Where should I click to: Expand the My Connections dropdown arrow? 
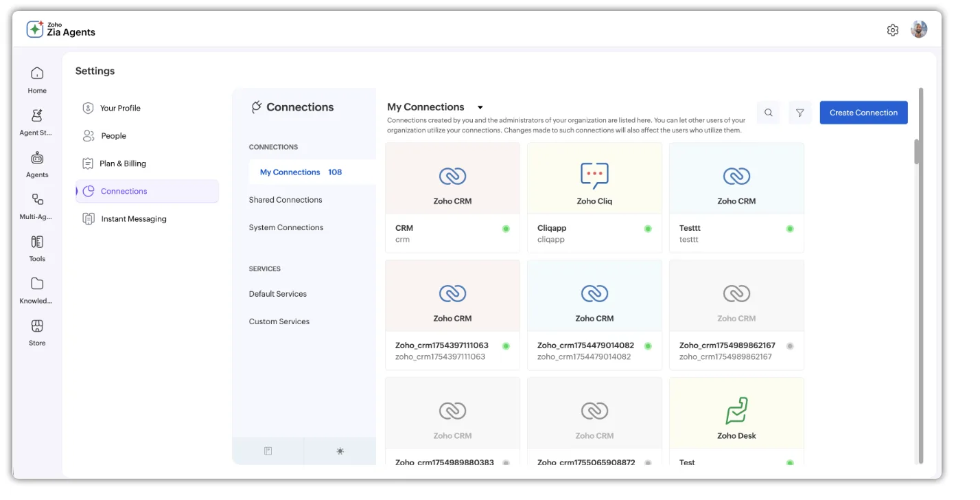point(480,107)
